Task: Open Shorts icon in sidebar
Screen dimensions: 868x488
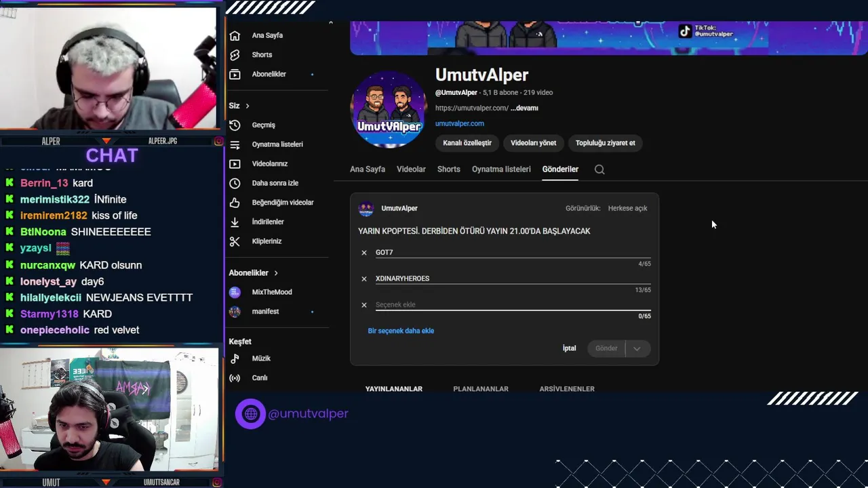Action: [235, 55]
